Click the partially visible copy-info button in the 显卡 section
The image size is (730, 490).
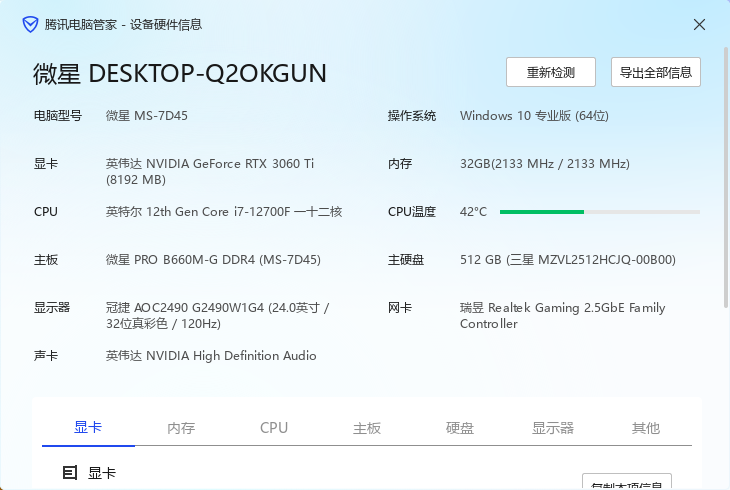point(627,482)
